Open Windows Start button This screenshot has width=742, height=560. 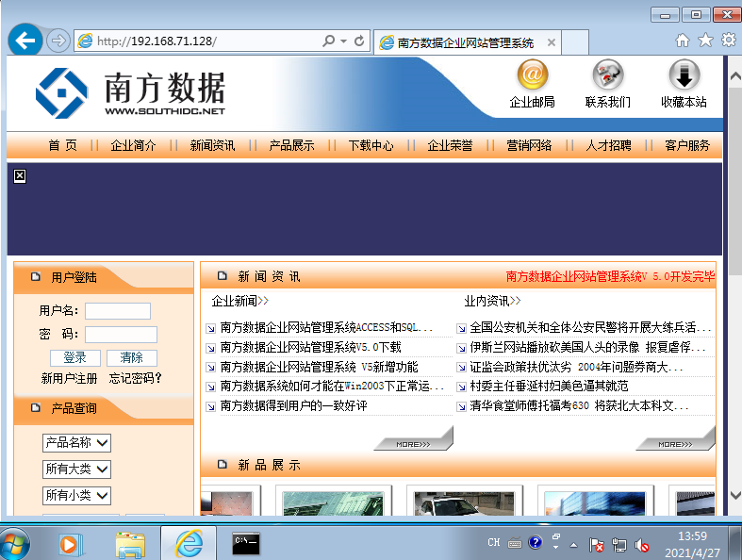coord(13,544)
